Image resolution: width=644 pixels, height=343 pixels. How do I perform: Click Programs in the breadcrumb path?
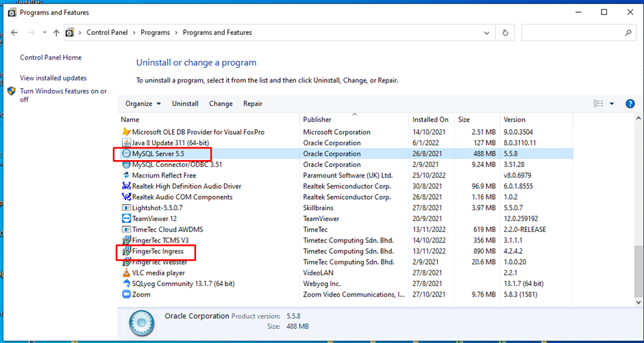coord(156,32)
